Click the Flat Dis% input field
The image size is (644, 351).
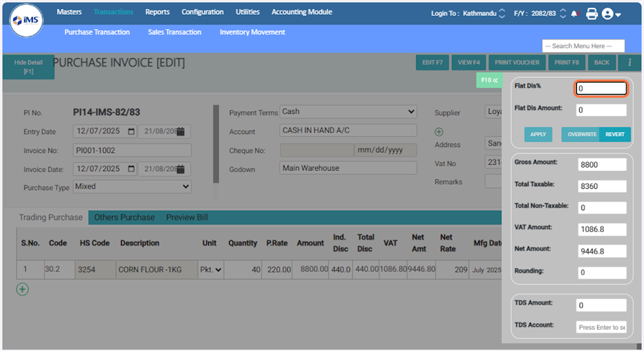(x=601, y=89)
